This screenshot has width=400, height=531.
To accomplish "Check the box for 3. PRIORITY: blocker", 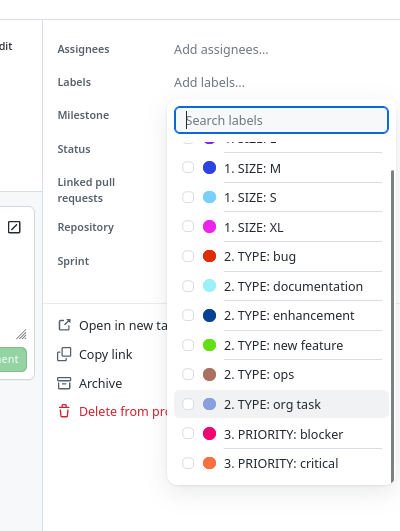I will click(188, 433).
